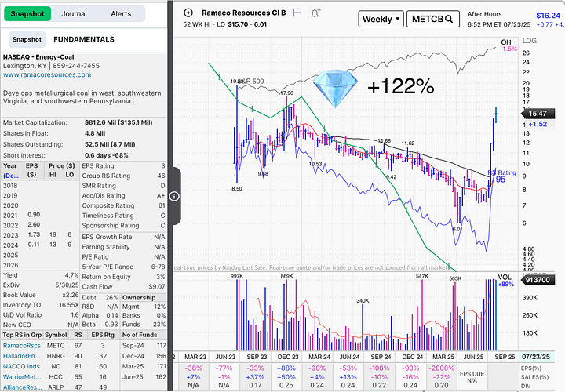Click the Jun-25 funds count 162
Viewport: 565px width, 392px height.
click(x=161, y=377)
